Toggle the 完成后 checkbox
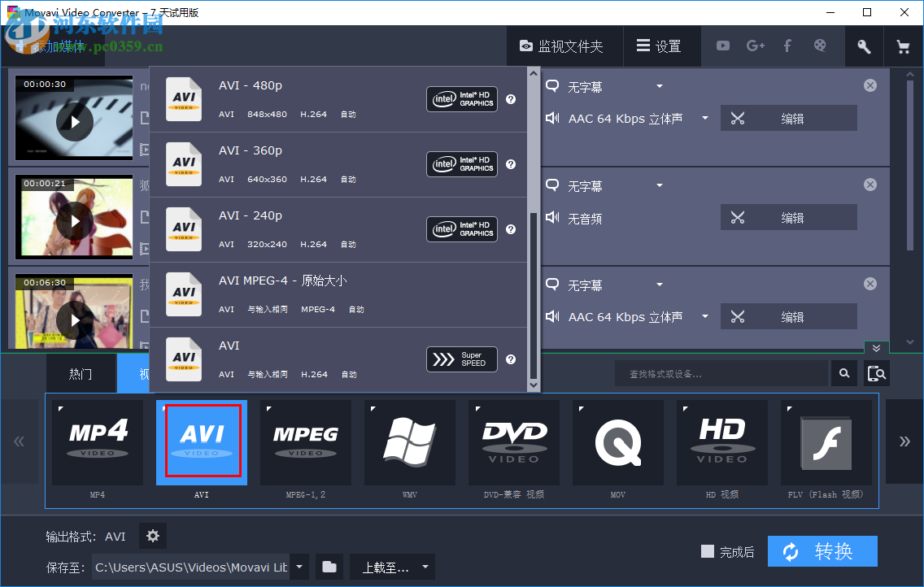Viewport: 924px width, 587px height. (707, 551)
